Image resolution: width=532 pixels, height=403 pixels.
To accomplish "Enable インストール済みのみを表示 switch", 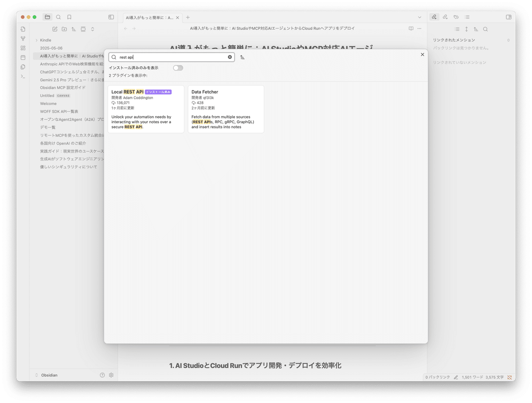I will click(178, 67).
